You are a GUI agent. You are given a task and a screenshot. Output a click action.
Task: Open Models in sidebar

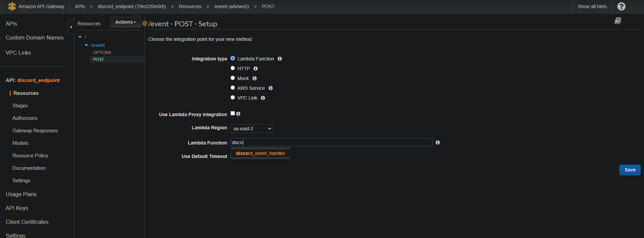pos(21,143)
